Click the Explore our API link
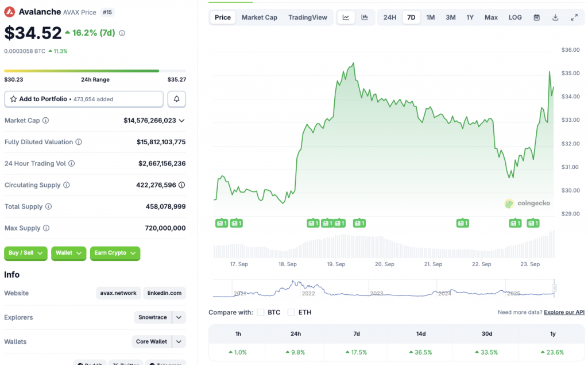Image resolution: width=588 pixels, height=365 pixels. [564, 312]
